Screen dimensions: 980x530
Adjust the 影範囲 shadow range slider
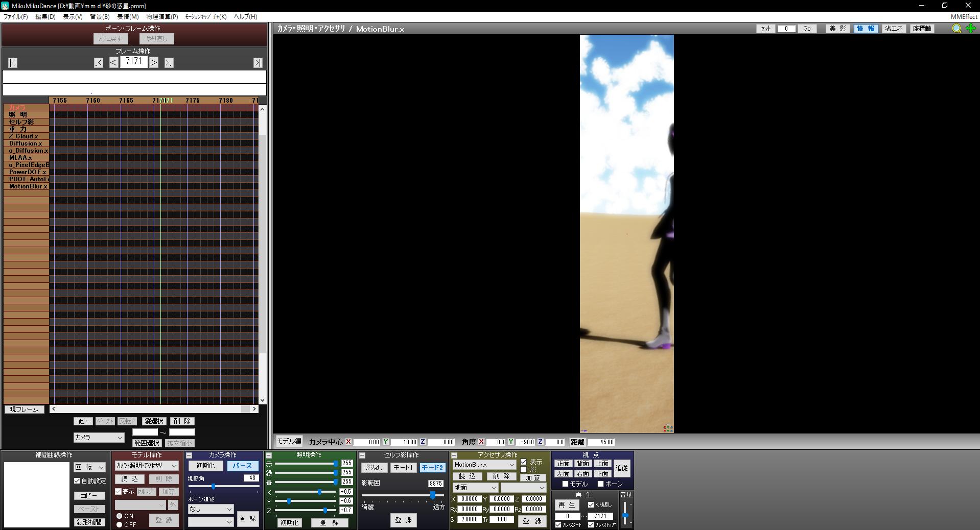coord(403,495)
